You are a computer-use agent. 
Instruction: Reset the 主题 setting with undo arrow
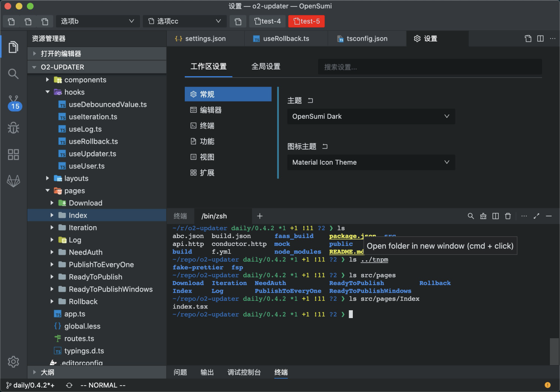(x=310, y=100)
